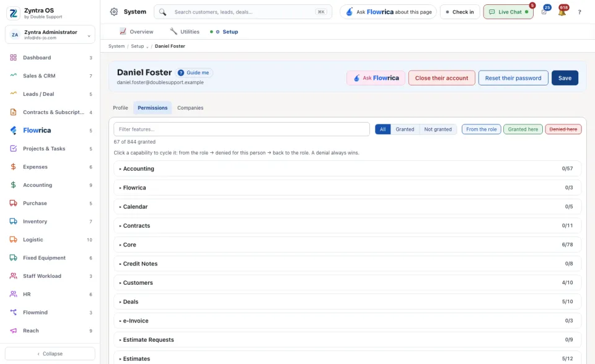Open HR sidebar icon
This screenshot has width=595, height=364.
[x=13, y=294]
